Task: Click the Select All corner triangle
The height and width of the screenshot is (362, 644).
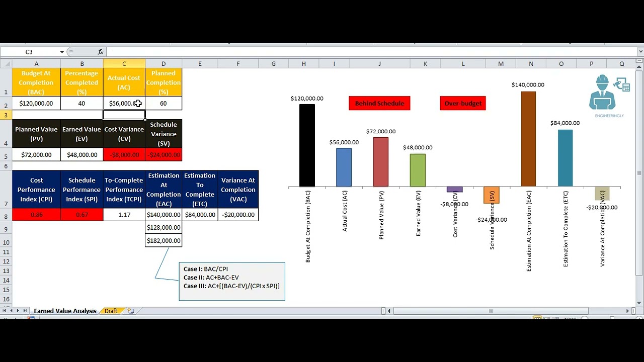Action: 6,64
